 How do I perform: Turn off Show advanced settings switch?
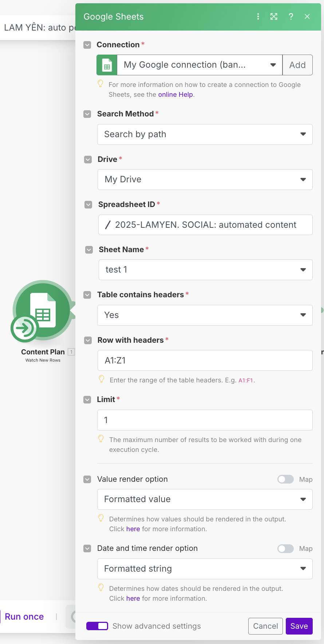(x=97, y=626)
